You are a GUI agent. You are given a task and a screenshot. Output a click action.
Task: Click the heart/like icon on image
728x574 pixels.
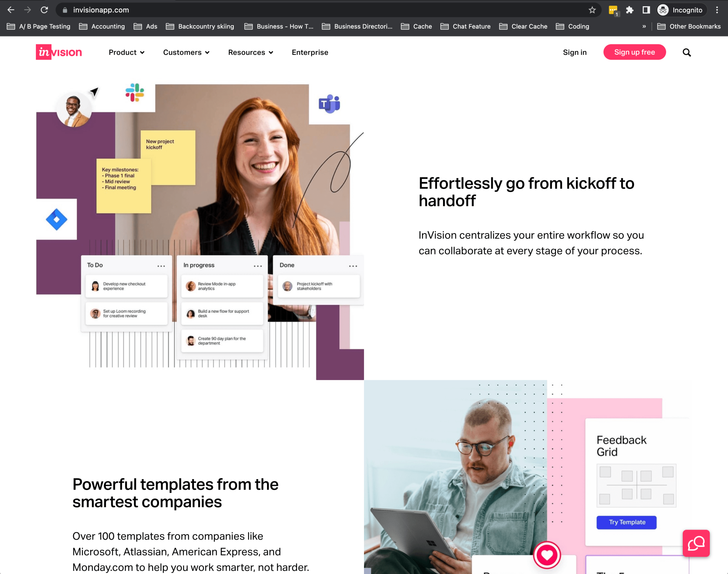pos(547,553)
